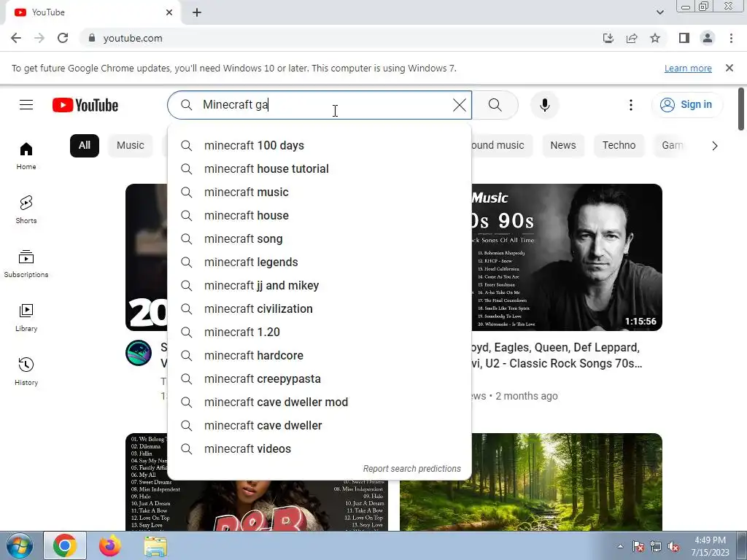The width and height of the screenshot is (747, 560).
Task: Select the All filter chip
Action: click(85, 146)
